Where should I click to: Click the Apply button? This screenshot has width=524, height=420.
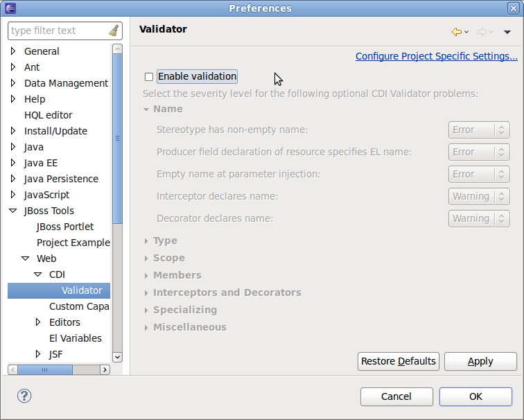point(480,361)
